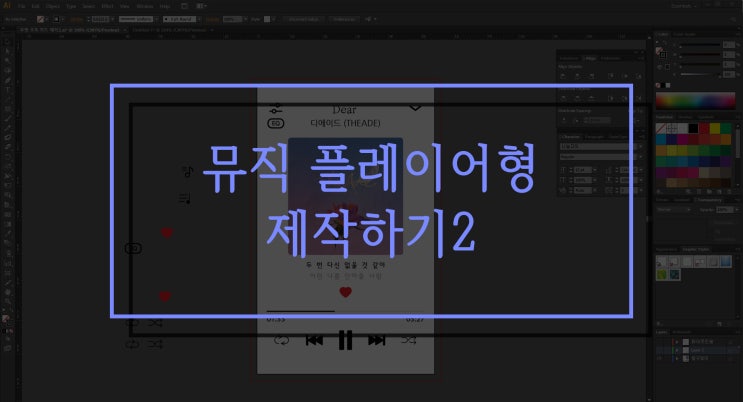The image size is (743, 402).
Task: Select the Selection tool in the toolbar
Action: pos(7,42)
